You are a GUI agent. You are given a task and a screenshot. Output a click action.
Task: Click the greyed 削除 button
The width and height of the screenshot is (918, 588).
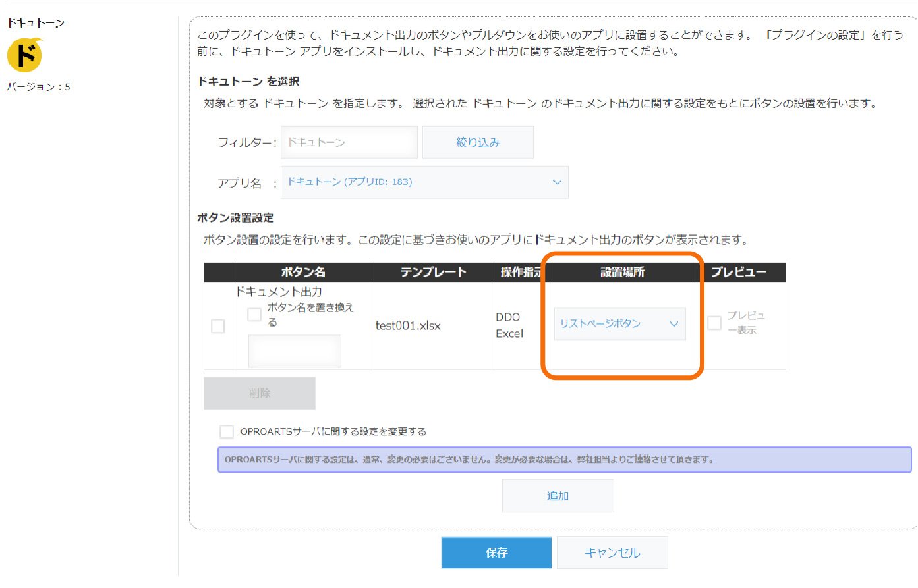point(260,393)
